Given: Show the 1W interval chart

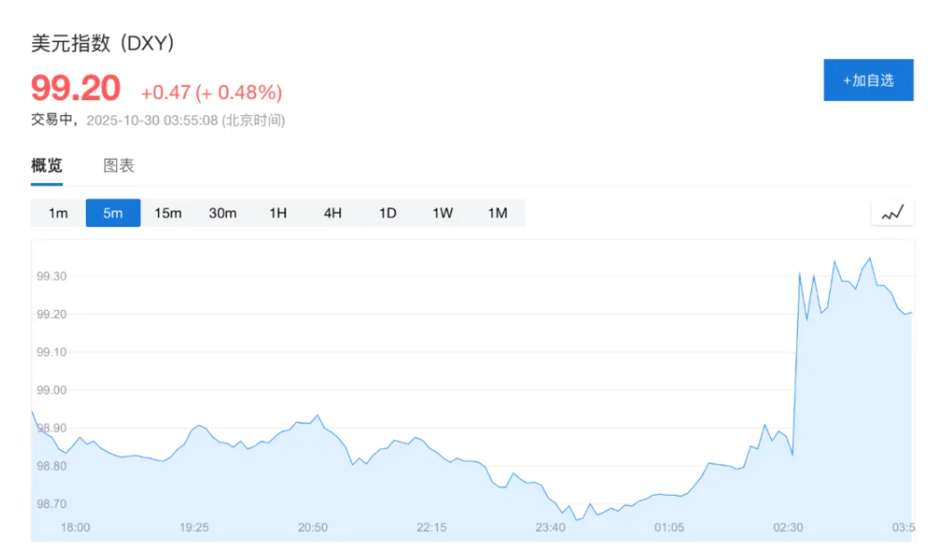Looking at the screenshot, I should pos(442,213).
